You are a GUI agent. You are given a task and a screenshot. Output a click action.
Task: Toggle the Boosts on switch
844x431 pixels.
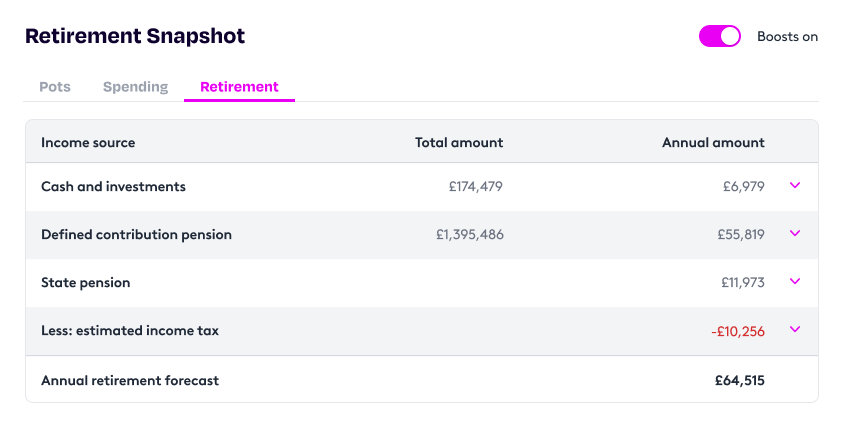click(x=719, y=36)
